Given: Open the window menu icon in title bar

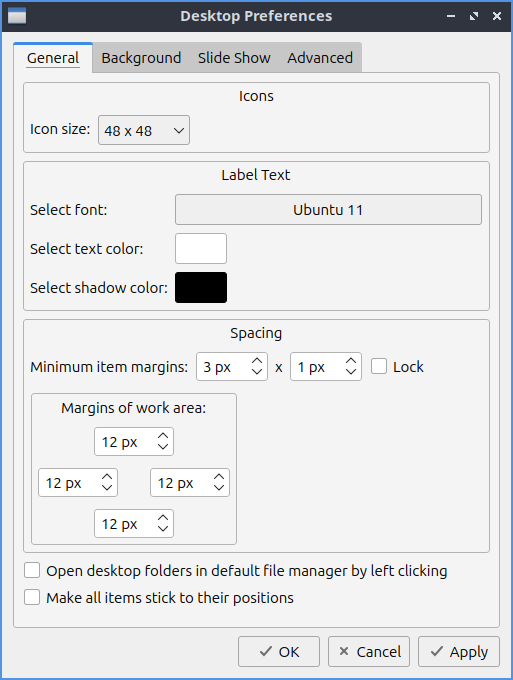Looking at the screenshot, I should (x=17, y=16).
